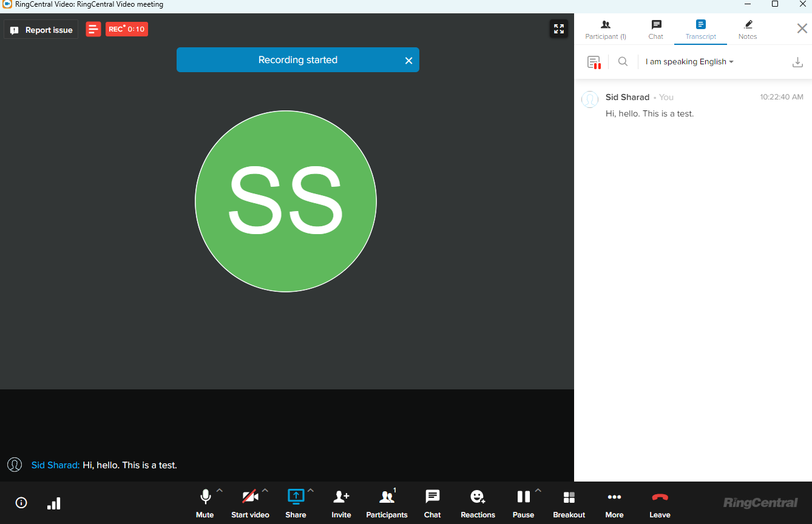This screenshot has height=524, width=812.
Task: Click the SS profile avatar circle
Action: [x=286, y=201]
